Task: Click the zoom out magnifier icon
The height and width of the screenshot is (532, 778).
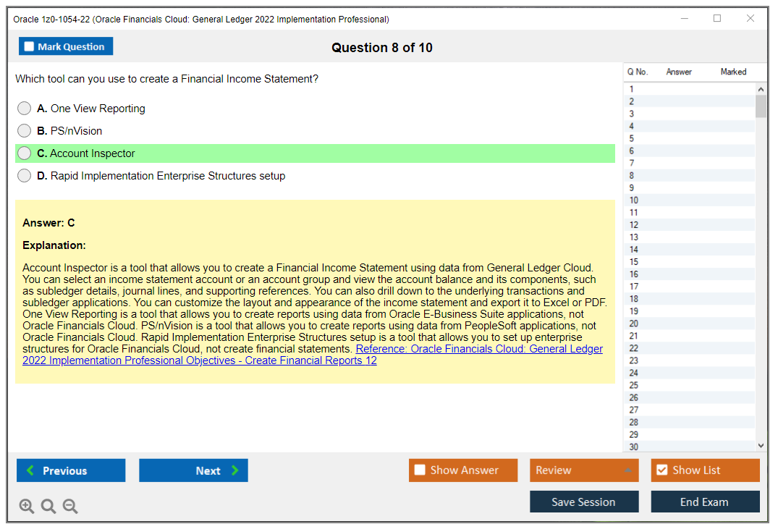Action: click(70, 506)
